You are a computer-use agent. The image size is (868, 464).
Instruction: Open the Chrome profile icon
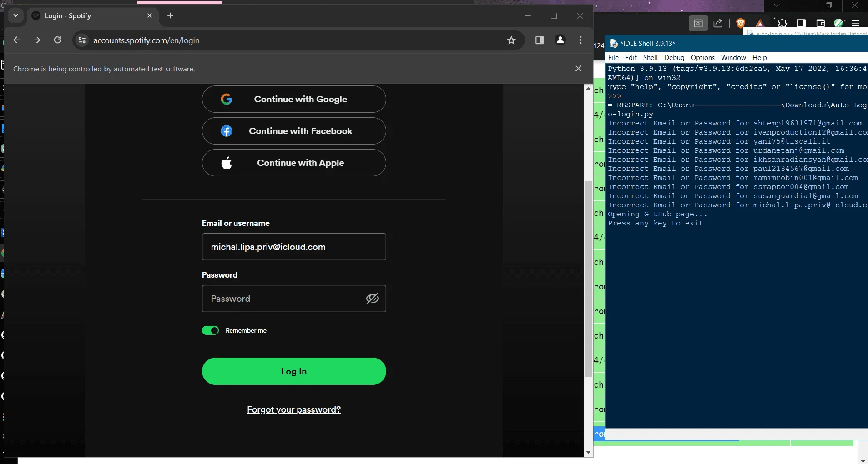(560, 40)
